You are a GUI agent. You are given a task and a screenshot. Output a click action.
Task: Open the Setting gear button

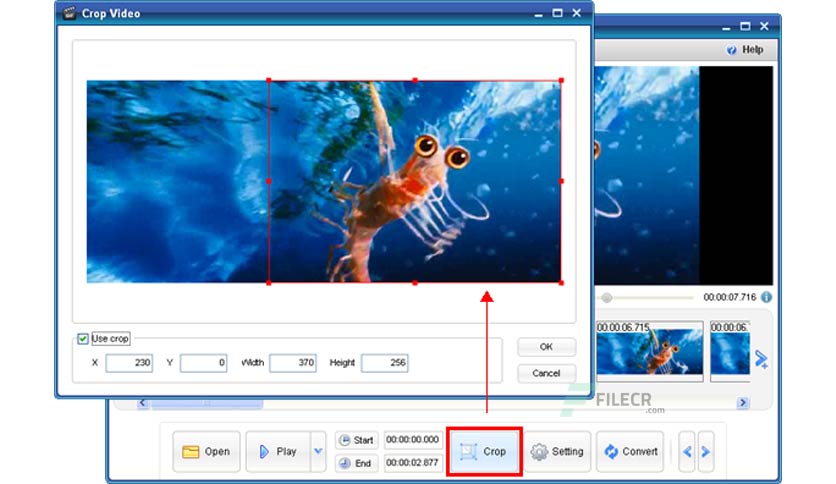(557, 451)
